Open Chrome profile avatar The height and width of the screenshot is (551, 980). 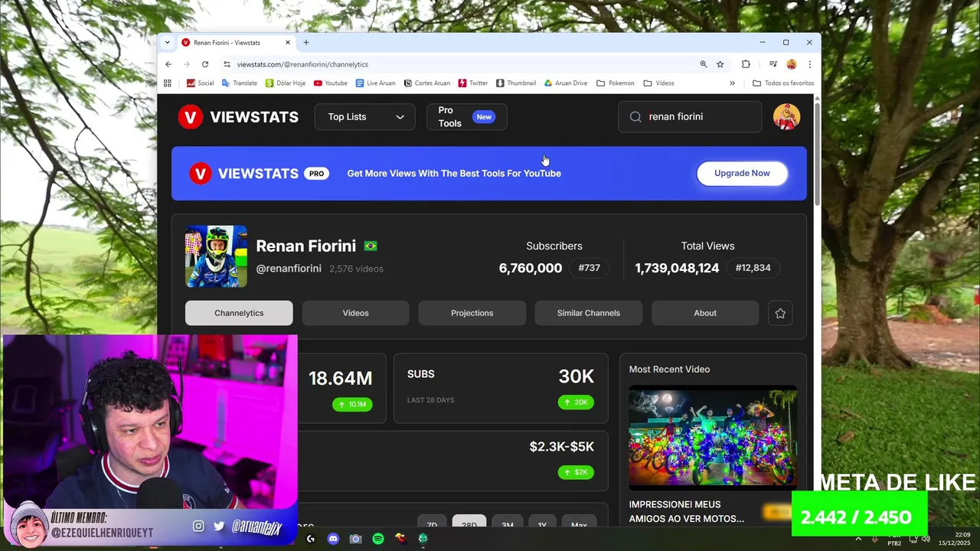click(792, 64)
